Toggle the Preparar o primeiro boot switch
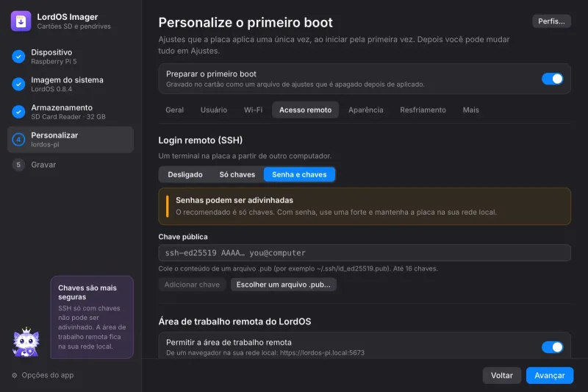The height and width of the screenshot is (392, 588). point(552,79)
